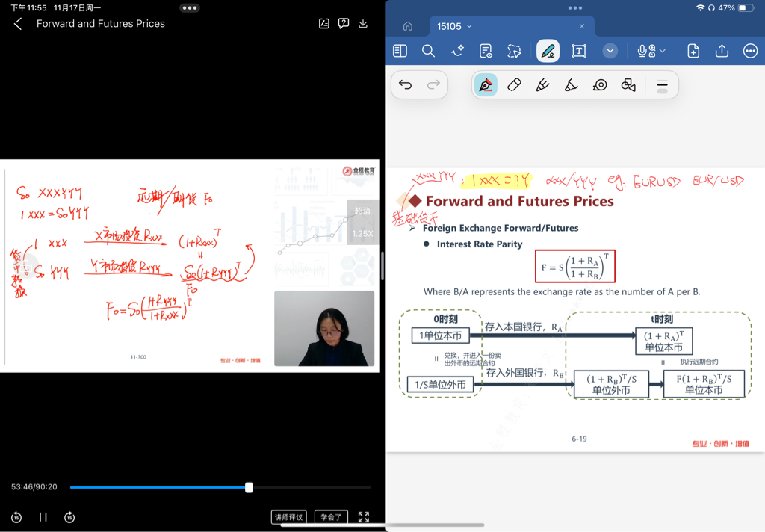Screen dimensions: 765x532
Task: Select the tape tool
Action: 600,85
